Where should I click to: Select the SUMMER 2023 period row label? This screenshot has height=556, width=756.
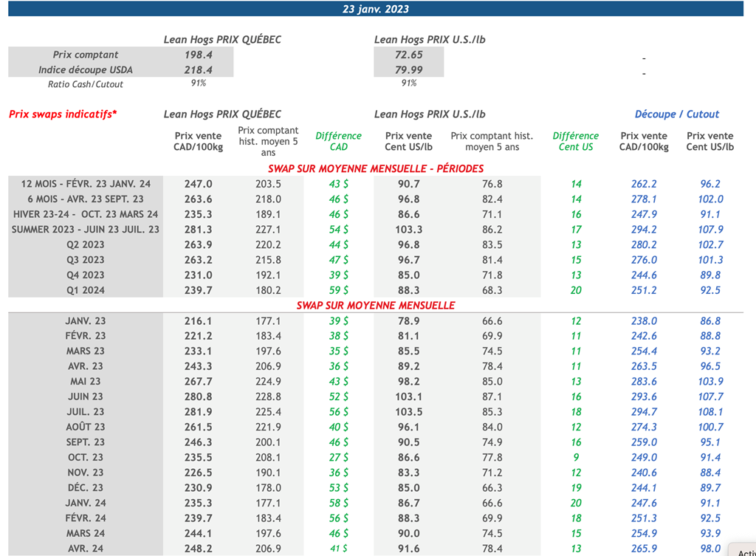[x=86, y=230]
